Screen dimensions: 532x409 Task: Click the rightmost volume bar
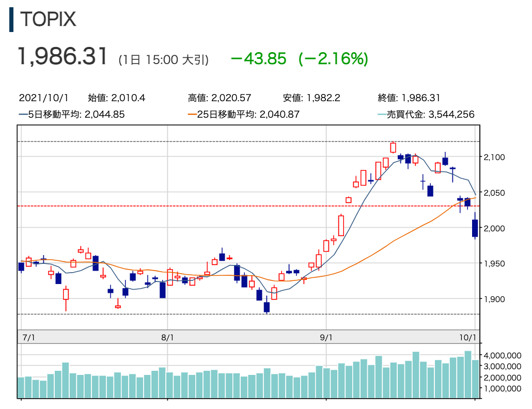475,379
